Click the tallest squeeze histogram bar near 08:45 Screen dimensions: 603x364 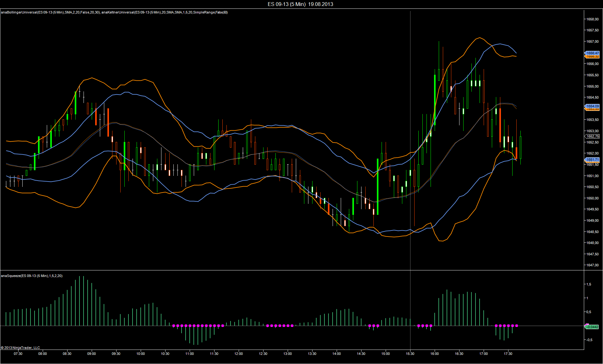click(79, 301)
